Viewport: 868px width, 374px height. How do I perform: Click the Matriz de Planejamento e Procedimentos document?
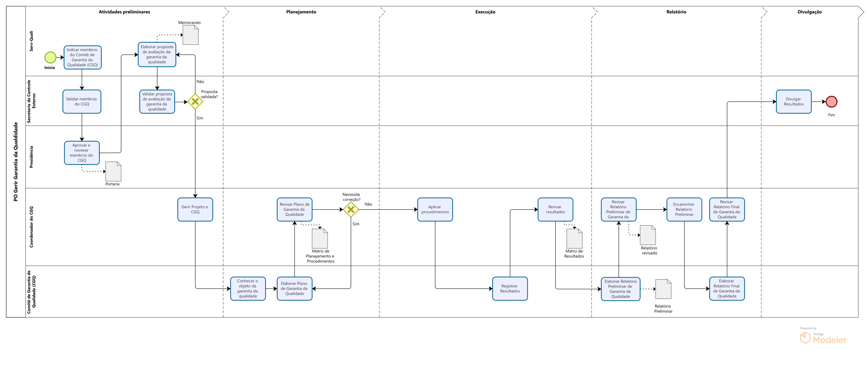point(320,239)
